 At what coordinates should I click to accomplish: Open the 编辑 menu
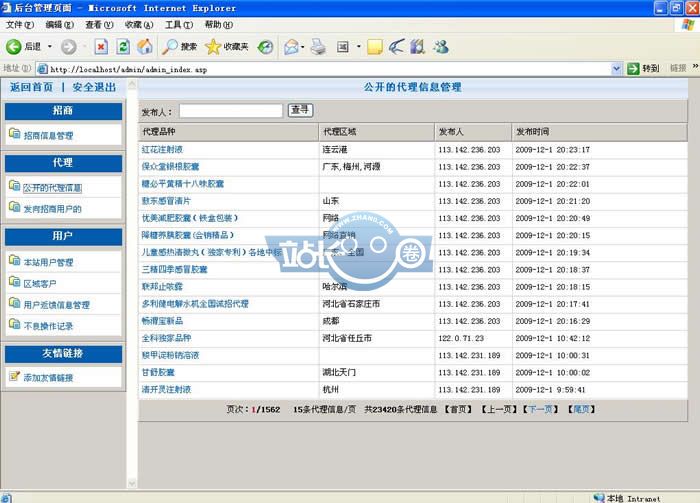point(59,25)
